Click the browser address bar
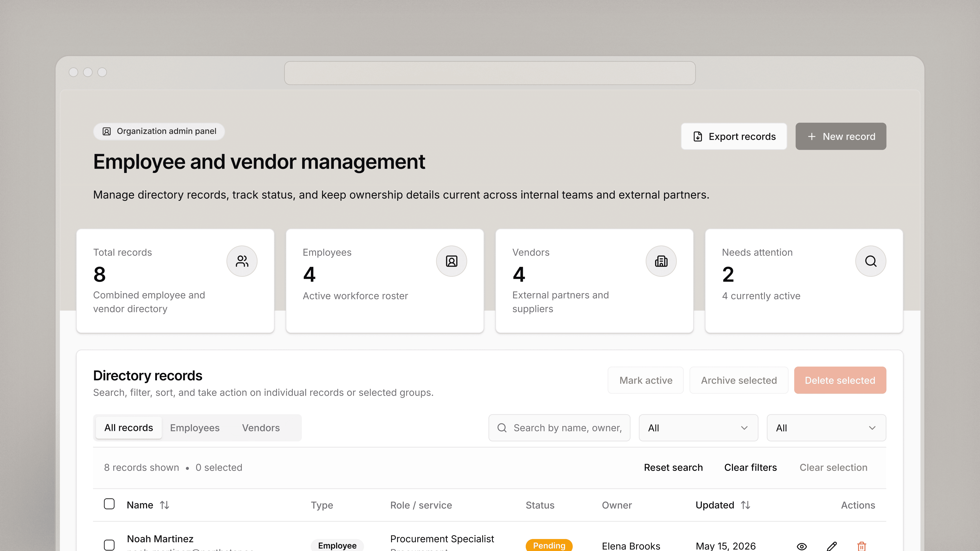This screenshot has width=980, height=551. (490, 73)
